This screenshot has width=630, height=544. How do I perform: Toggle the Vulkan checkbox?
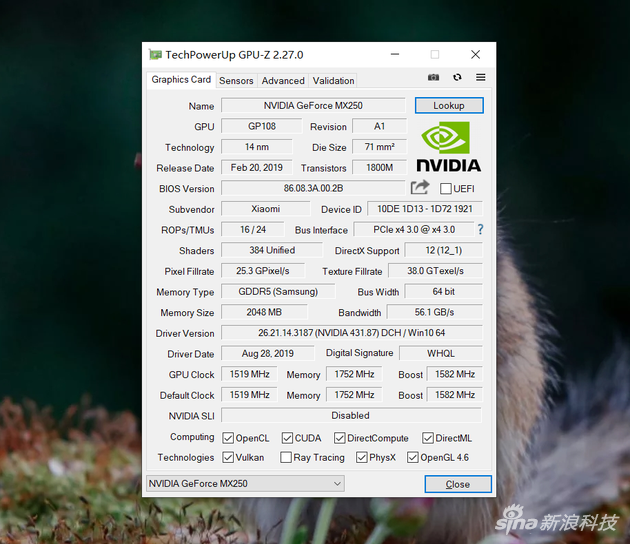(x=228, y=457)
